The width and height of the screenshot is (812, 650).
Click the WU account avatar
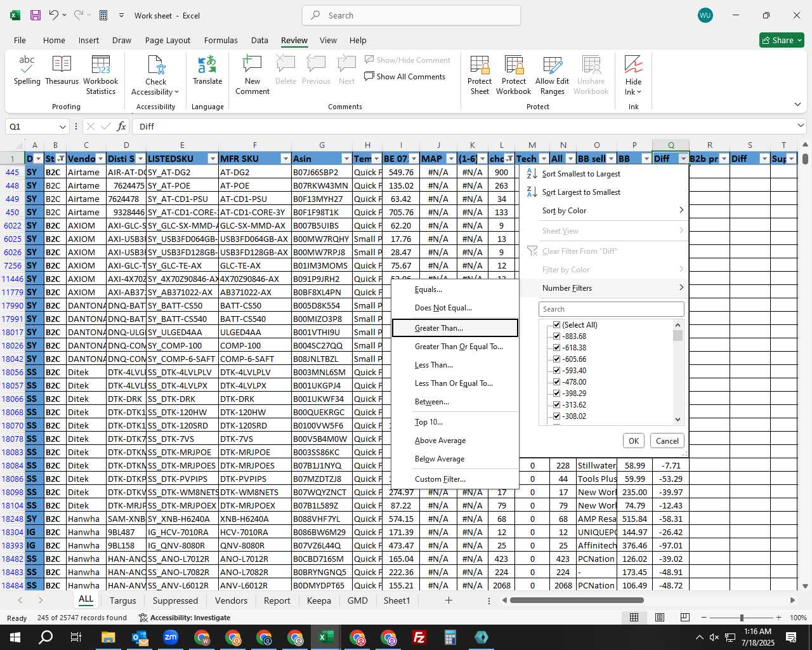(705, 15)
